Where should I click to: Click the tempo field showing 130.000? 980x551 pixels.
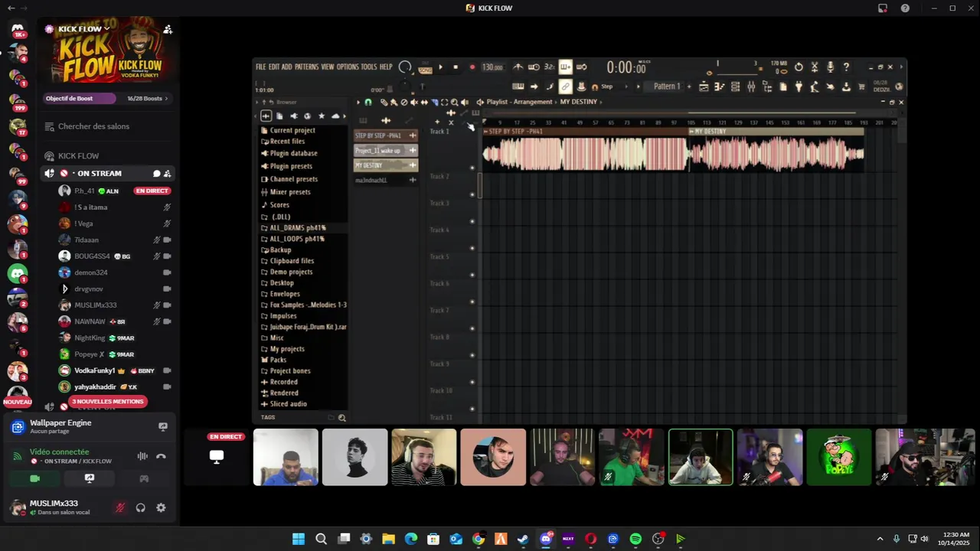492,67
